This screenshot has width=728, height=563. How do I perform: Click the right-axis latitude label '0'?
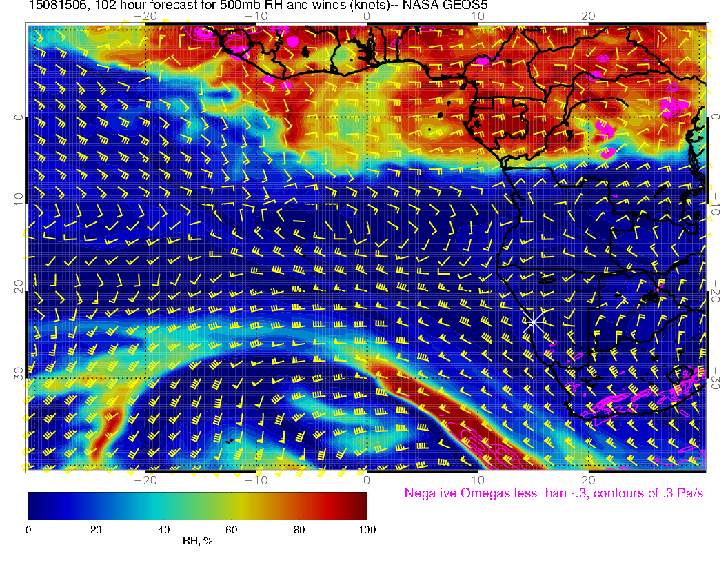716,117
